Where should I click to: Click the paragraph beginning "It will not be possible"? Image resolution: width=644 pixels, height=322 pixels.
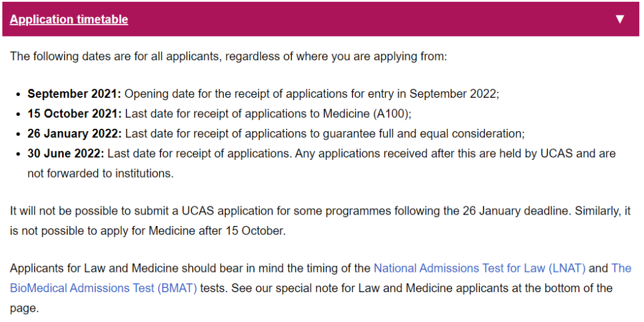pos(320,221)
